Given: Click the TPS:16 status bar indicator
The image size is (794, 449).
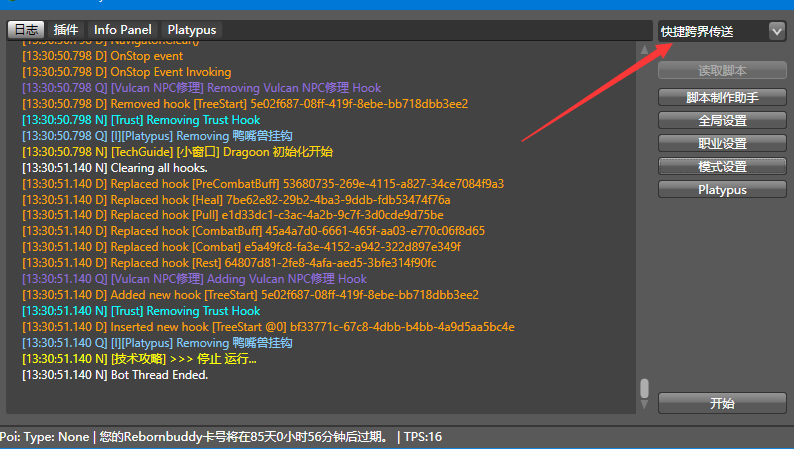Looking at the screenshot, I should pos(422,437).
